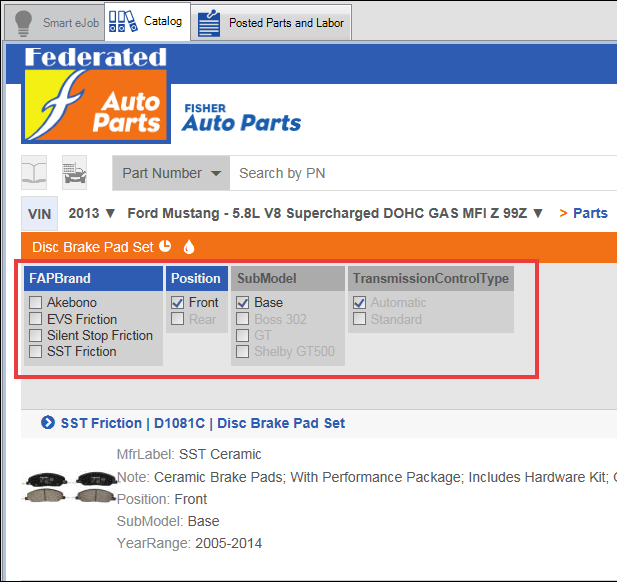Image resolution: width=617 pixels, height=582 pixels.
Task: Open the Part Number search type dropdown
Action: click(x=171, y=173)
